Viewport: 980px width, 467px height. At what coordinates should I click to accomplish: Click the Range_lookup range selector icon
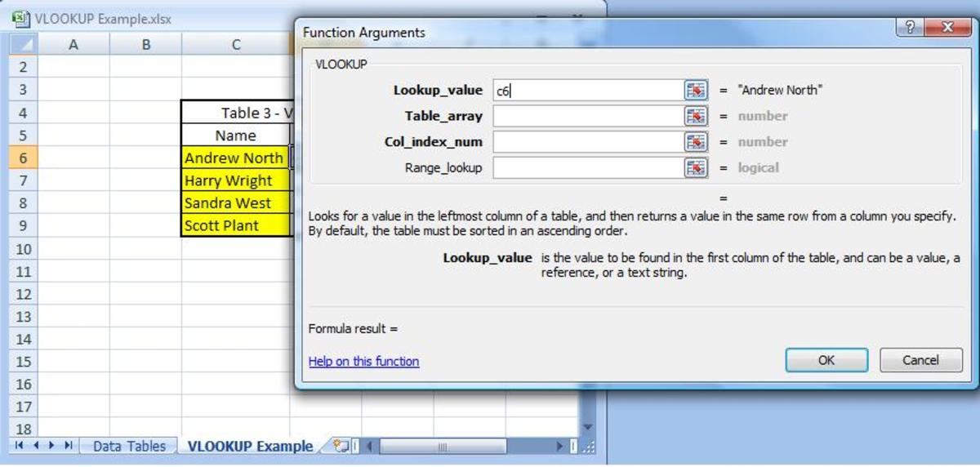tap(695, 168)
